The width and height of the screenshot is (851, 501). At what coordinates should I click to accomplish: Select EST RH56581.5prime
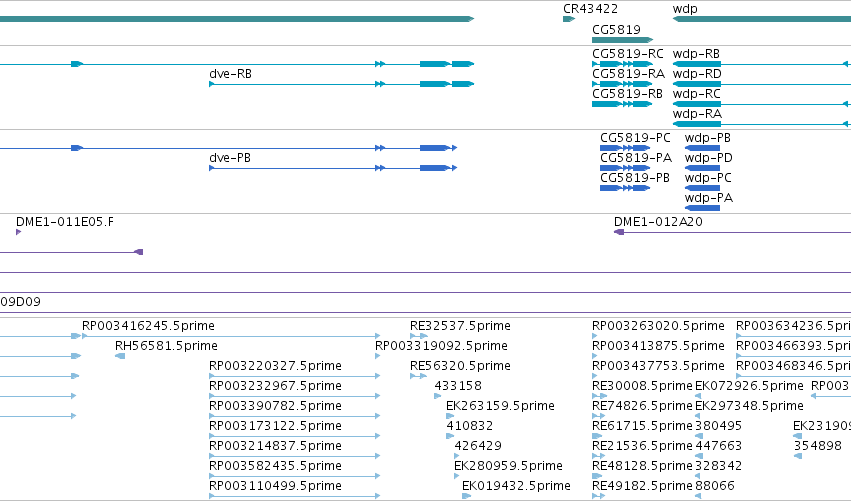point(166,346)
